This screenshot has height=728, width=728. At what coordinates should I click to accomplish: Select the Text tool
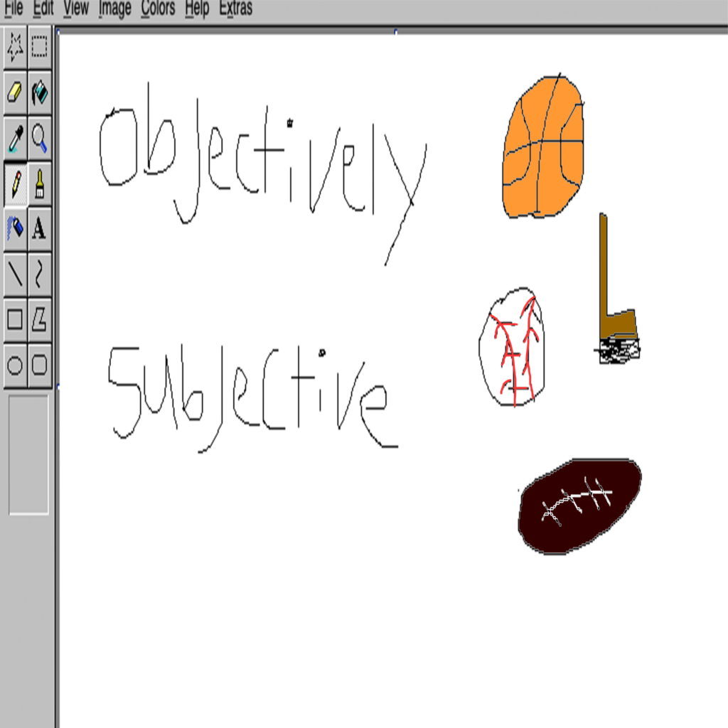click(40, 230)
